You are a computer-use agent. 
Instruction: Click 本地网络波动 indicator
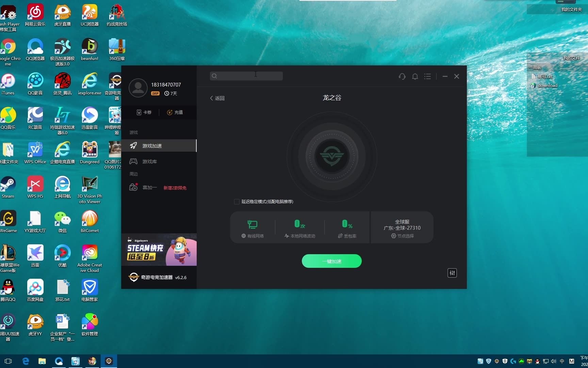pos(300,228)
